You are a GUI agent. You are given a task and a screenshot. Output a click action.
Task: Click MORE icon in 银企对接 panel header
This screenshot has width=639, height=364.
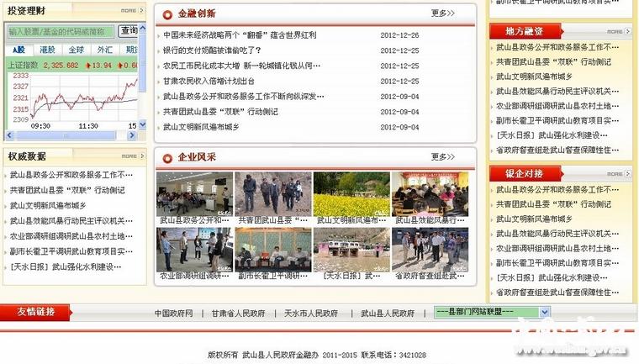click(x=615, y=173)
